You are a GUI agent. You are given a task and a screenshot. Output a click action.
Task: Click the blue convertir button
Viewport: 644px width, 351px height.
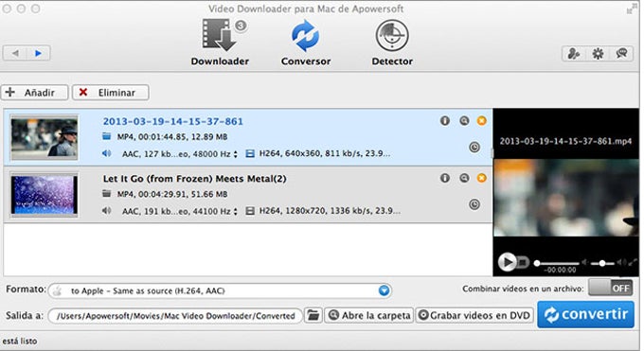point(585,314)
